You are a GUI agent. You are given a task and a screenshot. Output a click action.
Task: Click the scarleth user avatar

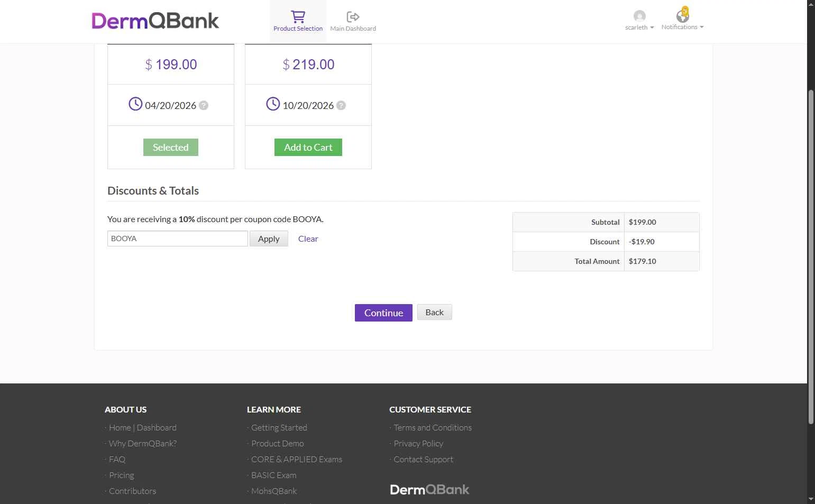pyautogui.click(x=639, y=16)
